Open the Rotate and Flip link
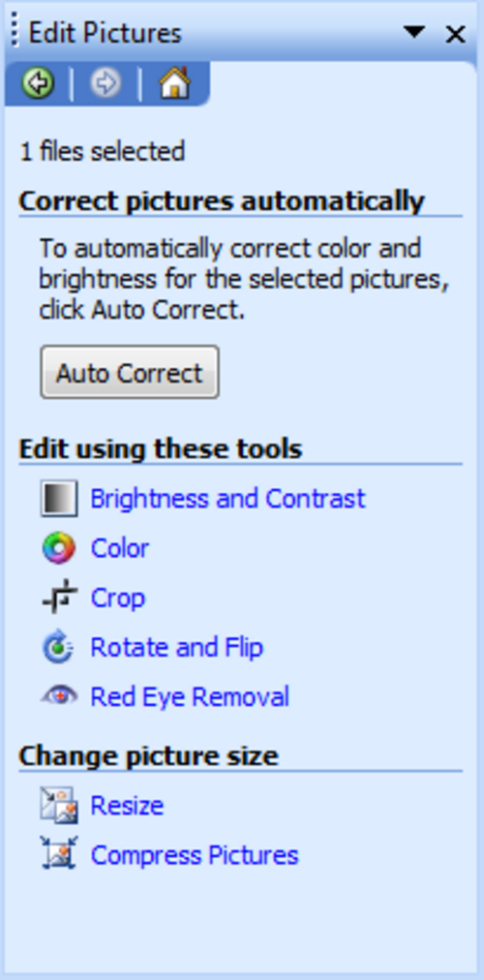 pyautogui.click(x=177, y=647)
